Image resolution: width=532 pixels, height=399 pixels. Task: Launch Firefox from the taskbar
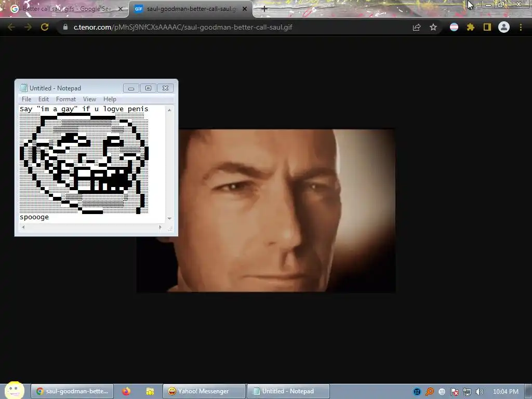click(126, 391)
